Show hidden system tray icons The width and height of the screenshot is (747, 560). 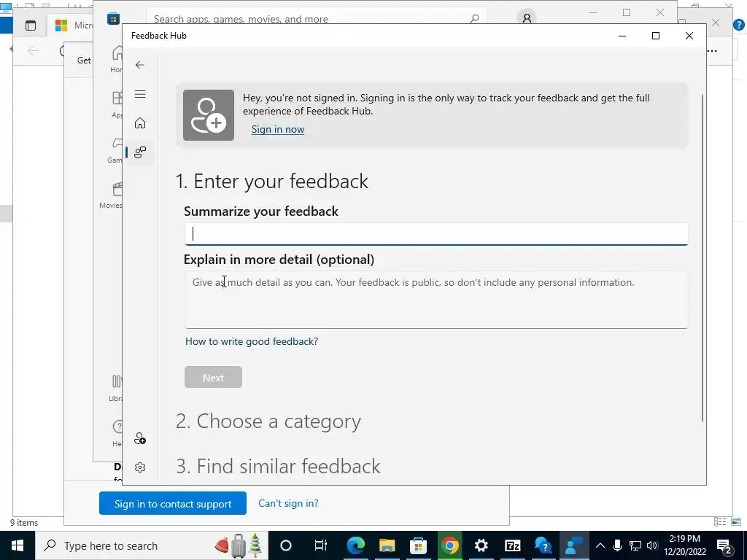click(600, 545)
